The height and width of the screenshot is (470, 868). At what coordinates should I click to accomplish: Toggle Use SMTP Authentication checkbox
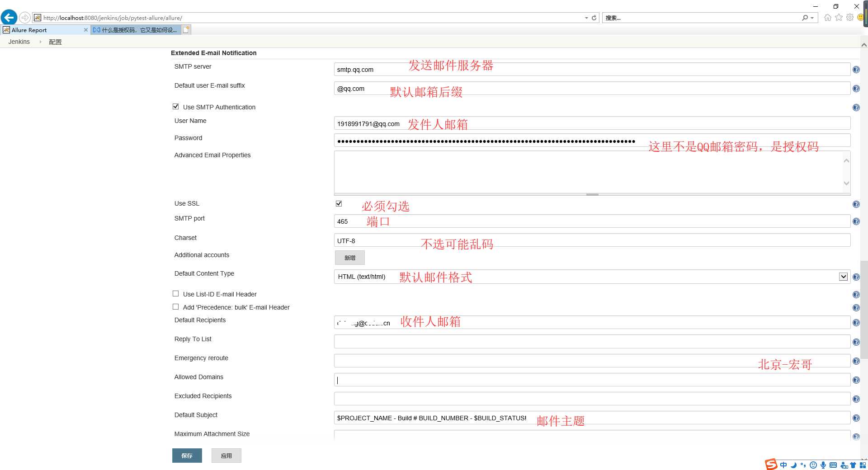(x=176, y=107)
